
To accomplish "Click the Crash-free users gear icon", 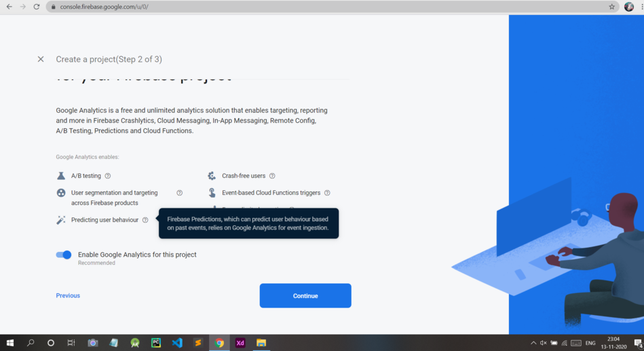I will [212, 176].
